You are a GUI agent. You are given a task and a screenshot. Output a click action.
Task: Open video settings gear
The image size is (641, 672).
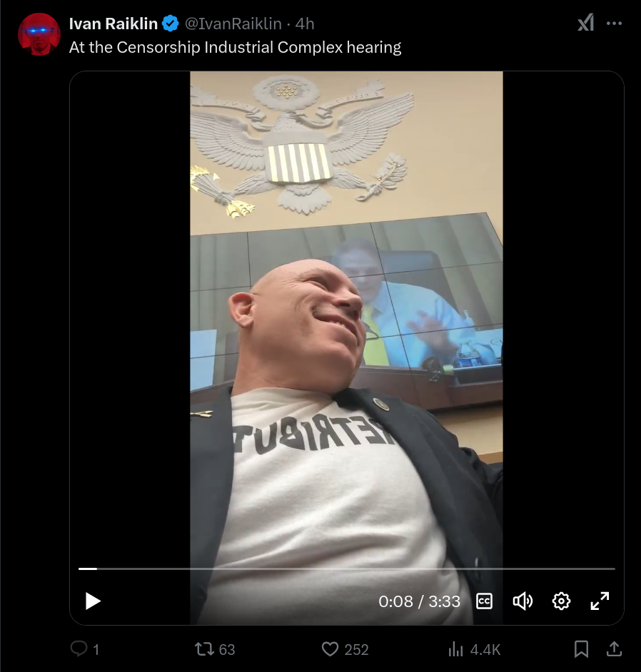tap(561, 601)
